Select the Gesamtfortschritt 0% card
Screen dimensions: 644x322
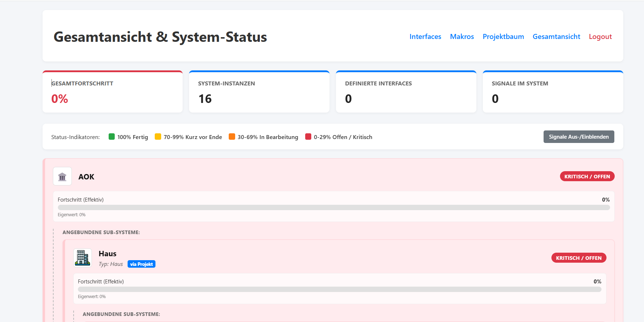[113, 91]
